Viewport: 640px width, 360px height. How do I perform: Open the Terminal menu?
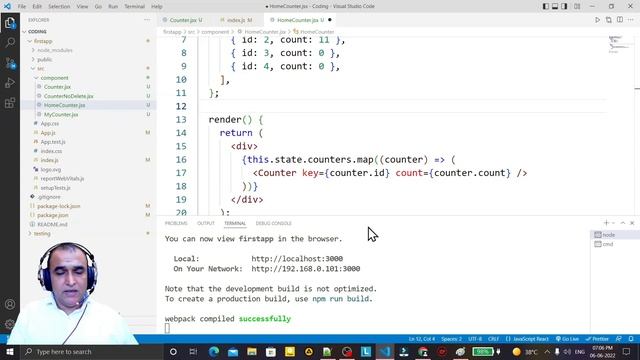tap(134, 7)
